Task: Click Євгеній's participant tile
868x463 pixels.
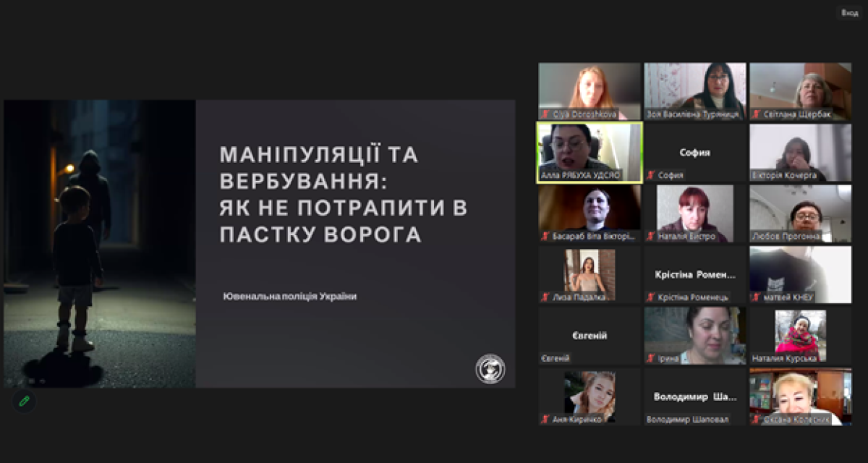Action: coord(589,336)
